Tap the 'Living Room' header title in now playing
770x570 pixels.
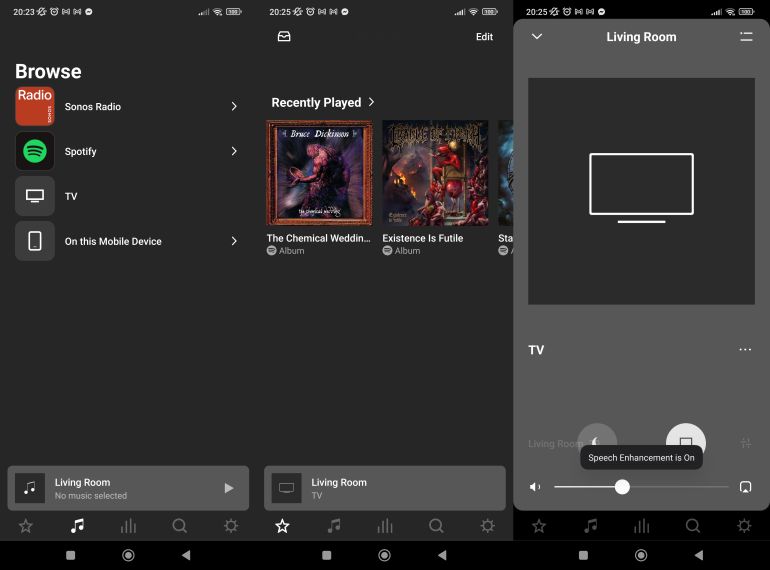[x=641, y=37]
